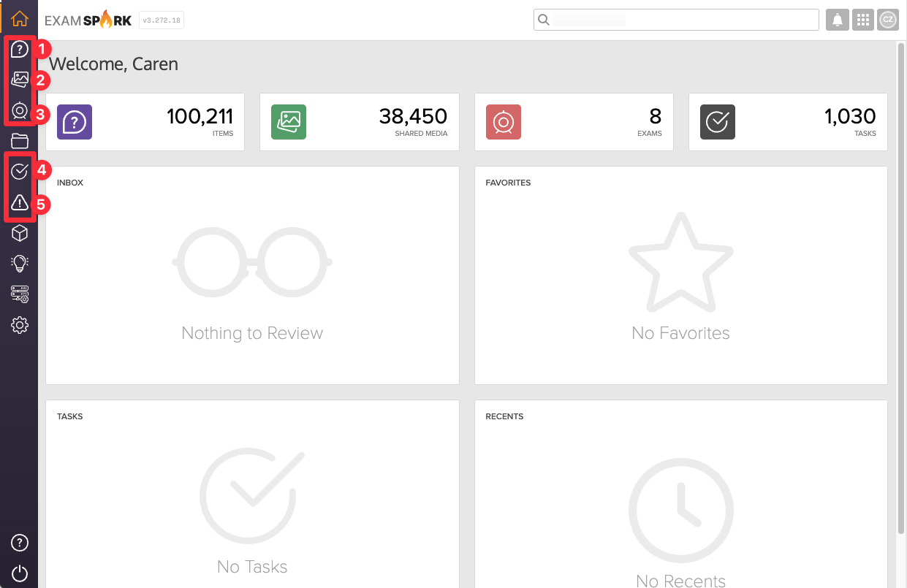Click the ExamSpark logo
The image size is (907, 588).
[x=88, y=20]
